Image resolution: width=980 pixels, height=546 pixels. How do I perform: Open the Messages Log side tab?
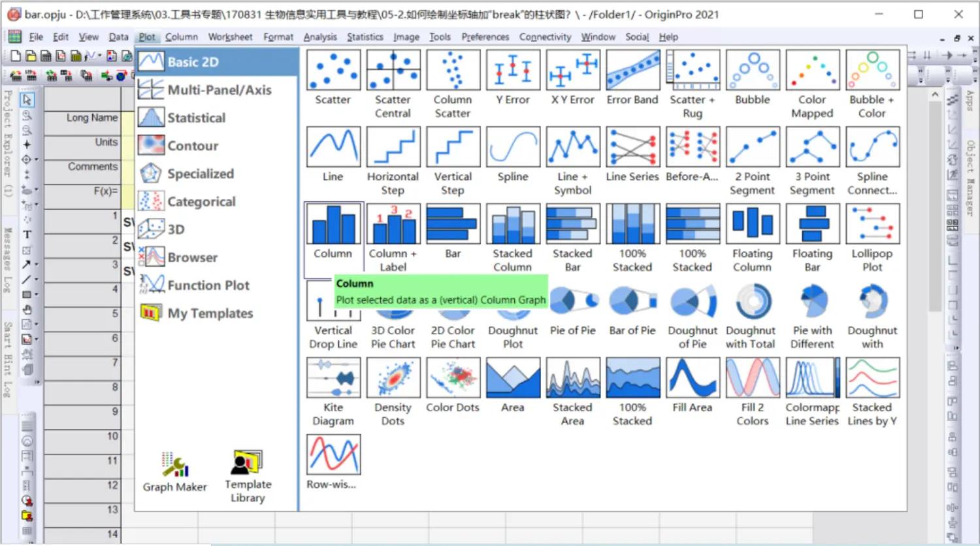click(x=8, y=260)
